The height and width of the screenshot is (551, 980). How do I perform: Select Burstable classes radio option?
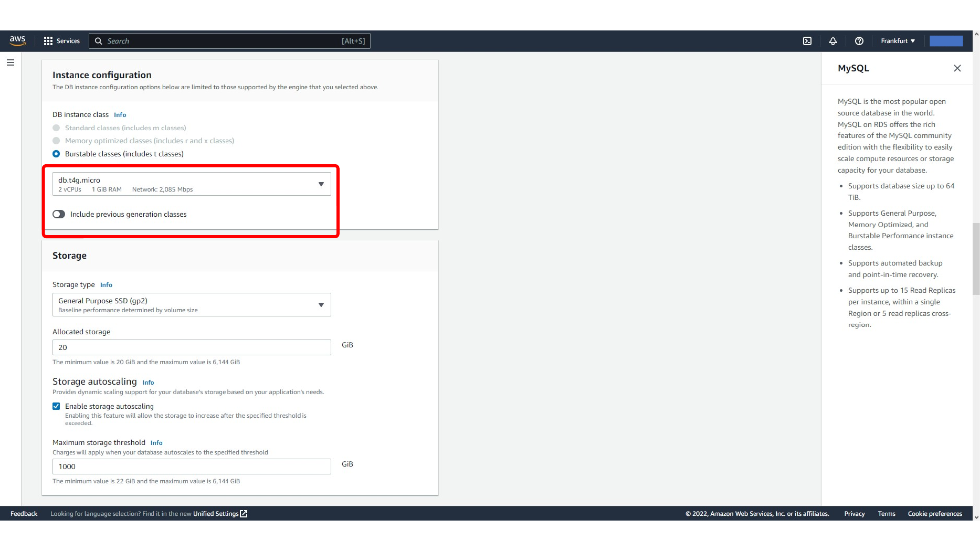pyautogui.click(x=56, y=154)
